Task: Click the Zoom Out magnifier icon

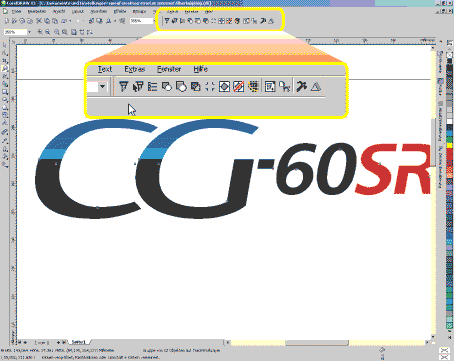Action: pyautogui.click(x=48, y=32)
